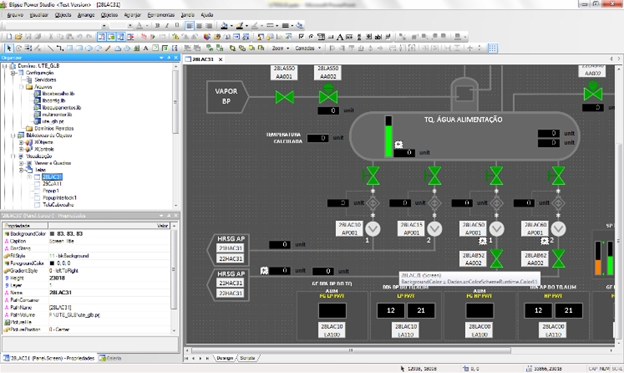The height and width of the screenshot is (373, 624).
Task: Select the PopupInterlock1 screen in tree
Action: point(60,197)
